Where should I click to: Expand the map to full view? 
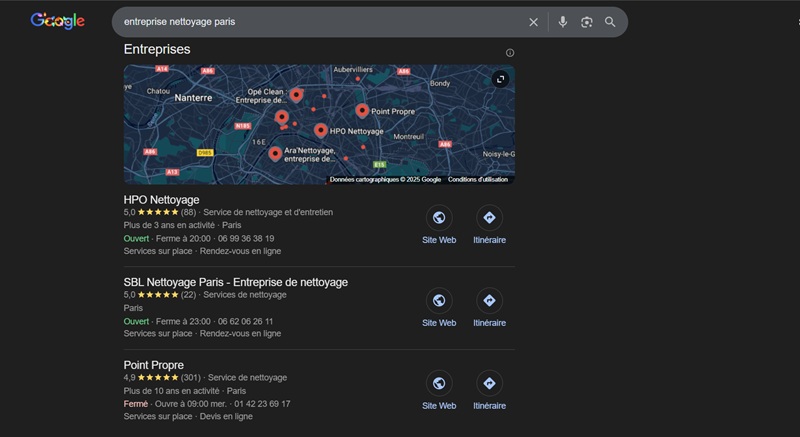click(x=501, y=79)
